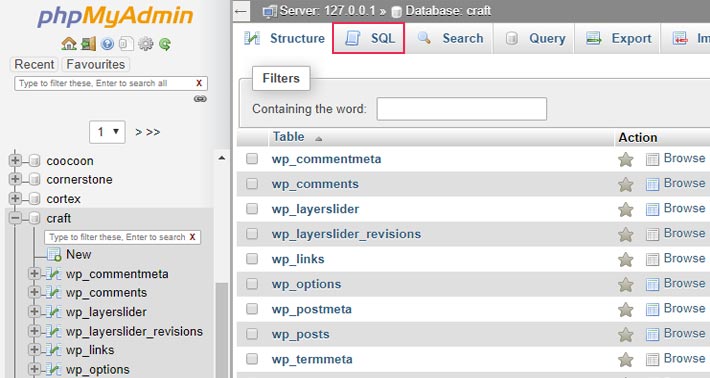Click the top database filter field
Screen dimensions: 710x378
pos(111,83)
